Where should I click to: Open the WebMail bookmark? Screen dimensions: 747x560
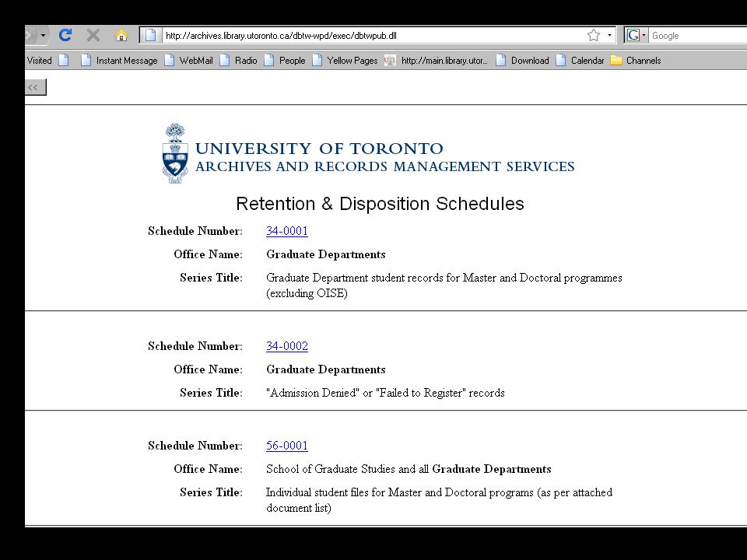[x=188, y=61]
